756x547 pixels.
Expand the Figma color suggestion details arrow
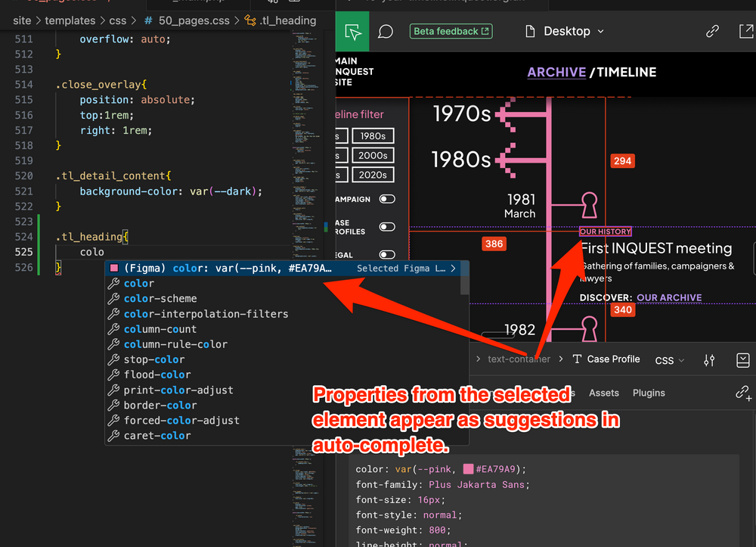453,268
